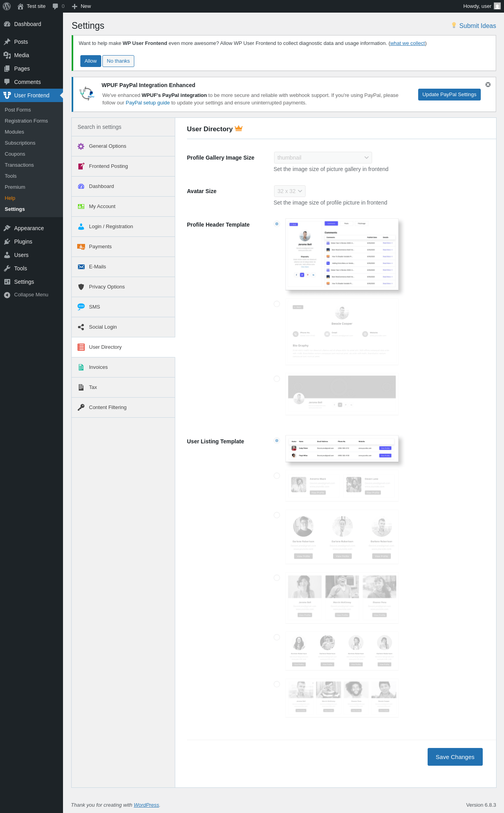504x813 pixels.
Task: Select the first User Listing Template radio
Action: point(277,441)
